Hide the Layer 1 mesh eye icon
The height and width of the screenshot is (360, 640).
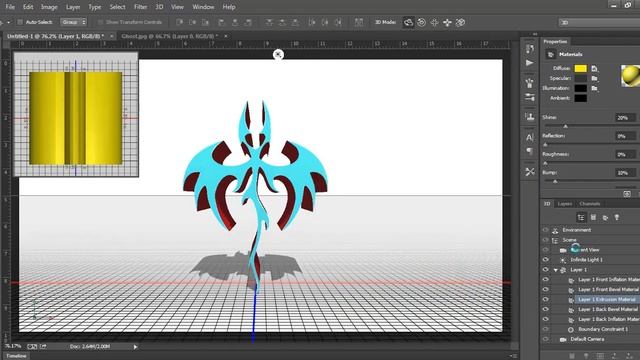546,270
